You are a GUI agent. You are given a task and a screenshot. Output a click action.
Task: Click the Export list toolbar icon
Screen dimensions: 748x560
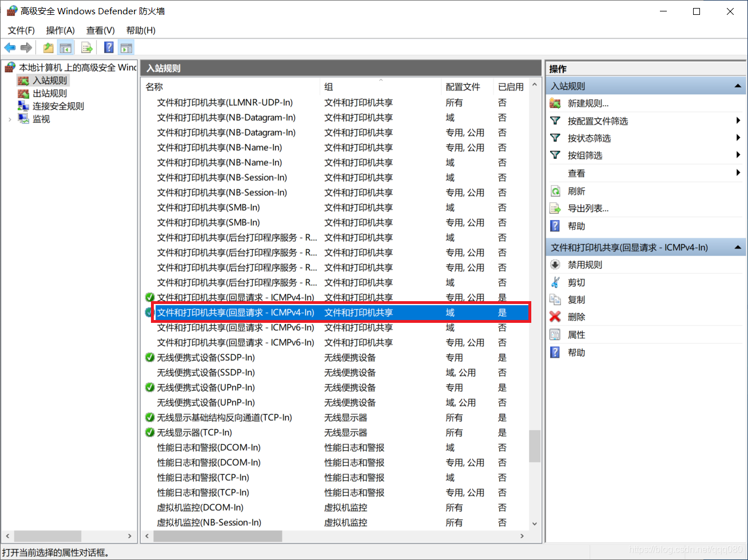(87, 47)
